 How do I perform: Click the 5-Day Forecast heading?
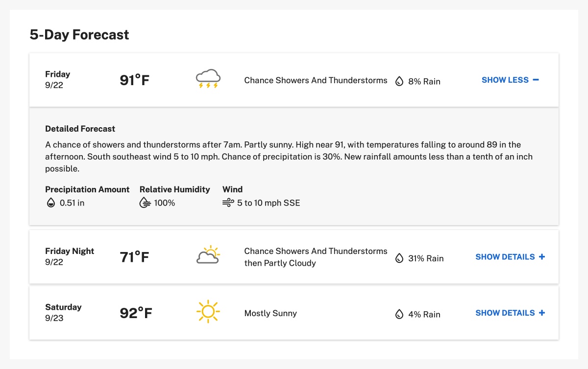pyautogui.click(x=79, y=35)
